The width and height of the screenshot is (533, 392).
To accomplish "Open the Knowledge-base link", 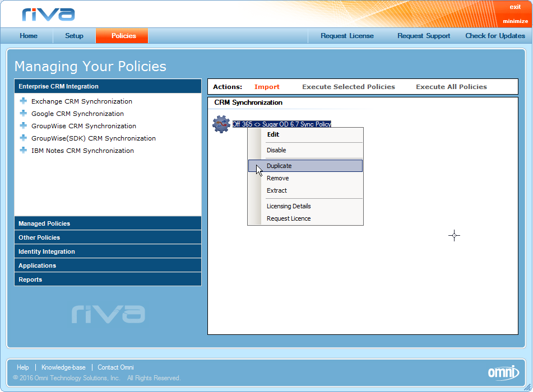I will 63,367.
